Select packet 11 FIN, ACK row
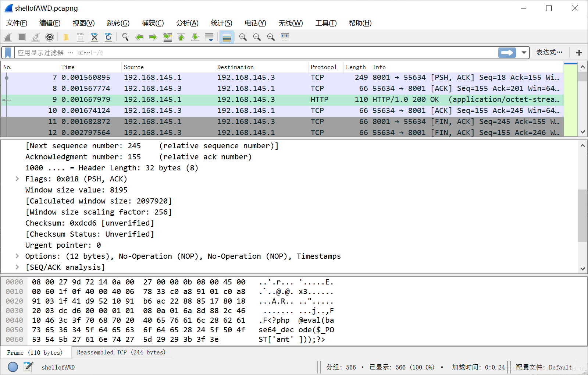Screen dimensions: 588x375 282,122
